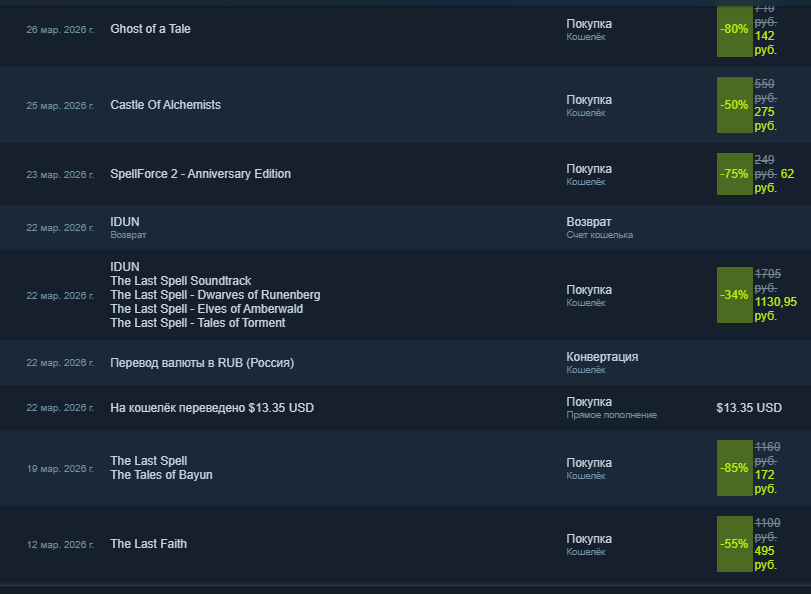Click The Last Spell - Elves of Amberwald
Viewport: 811px width, 594px height.
206,309
